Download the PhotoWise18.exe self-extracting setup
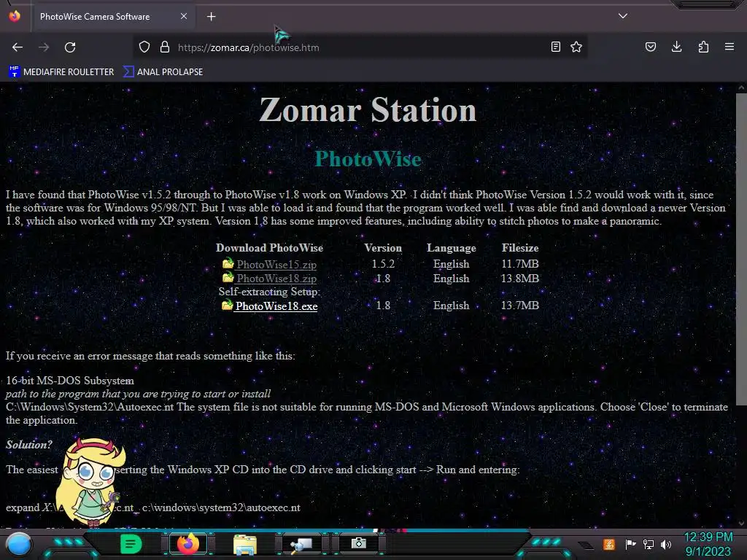This screenshot has width=747, height=560. [x=276, y=306]
